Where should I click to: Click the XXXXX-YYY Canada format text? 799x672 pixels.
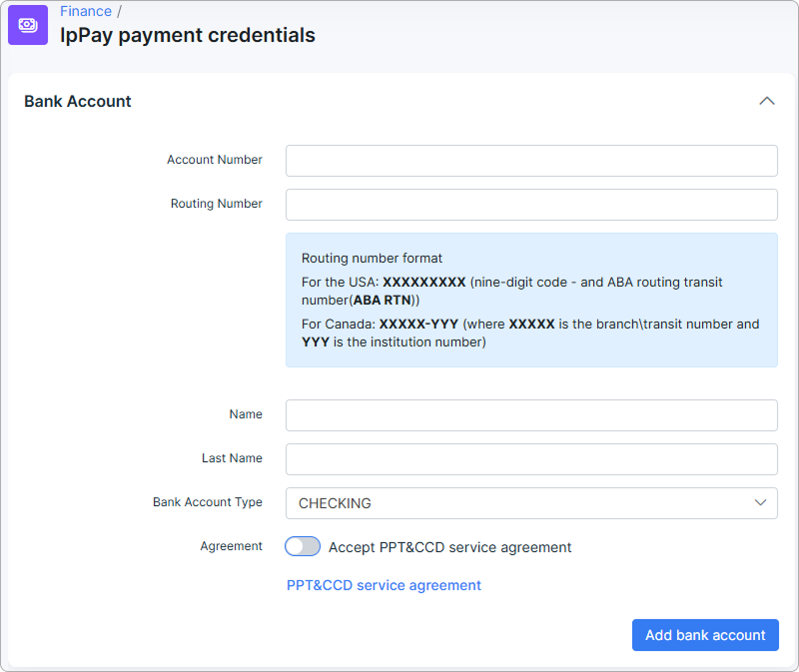coord(418,325)
